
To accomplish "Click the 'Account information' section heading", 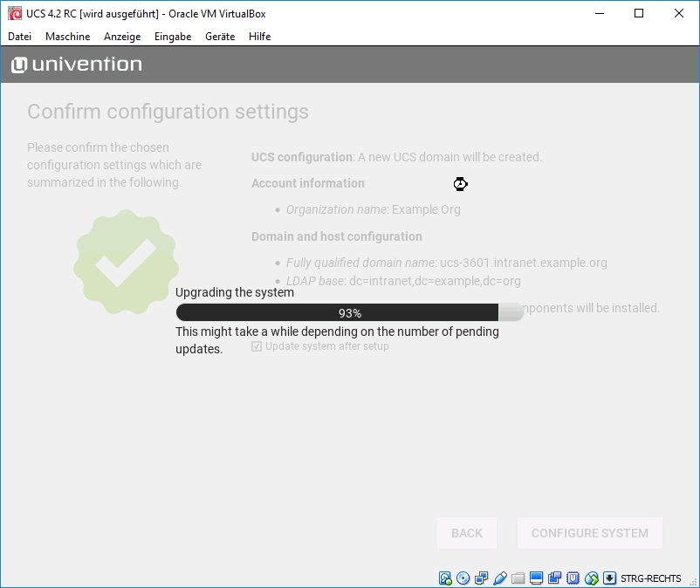I will (308, 183).
